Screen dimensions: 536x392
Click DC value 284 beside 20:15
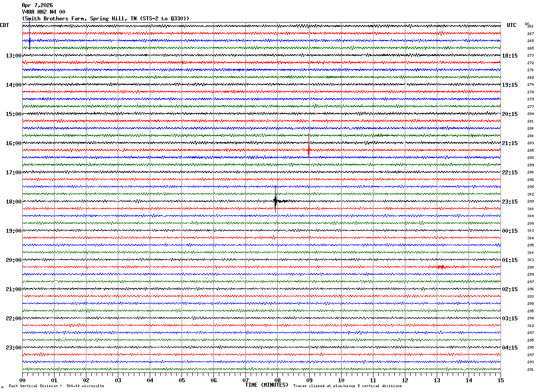pyautogui.click(x=531, y=114)
